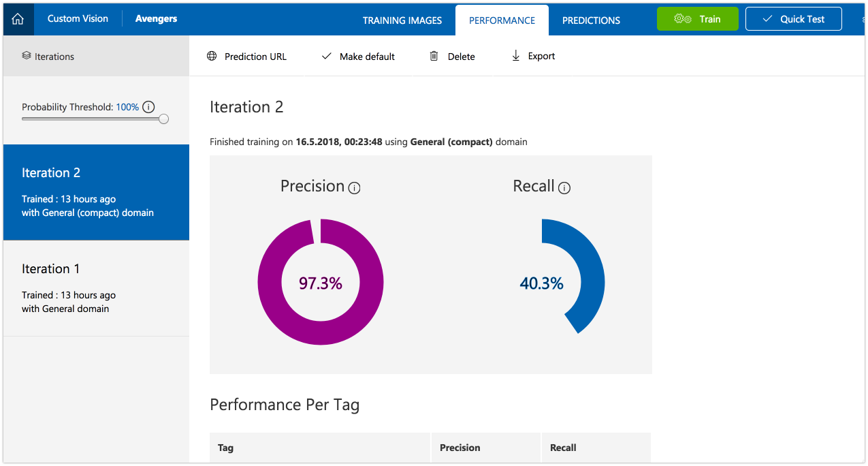Click the Iterations stack icon in sidebar

pos(27,56)
